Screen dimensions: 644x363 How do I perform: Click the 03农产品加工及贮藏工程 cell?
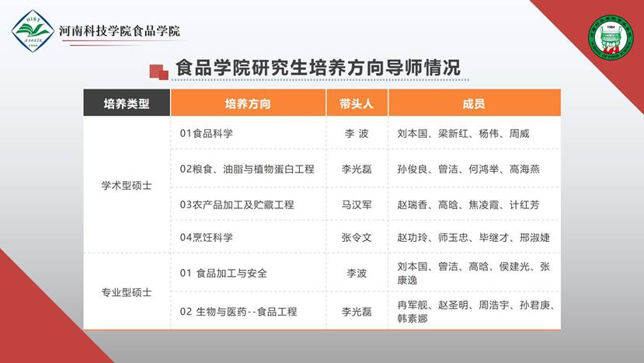(x=236, y=204)
